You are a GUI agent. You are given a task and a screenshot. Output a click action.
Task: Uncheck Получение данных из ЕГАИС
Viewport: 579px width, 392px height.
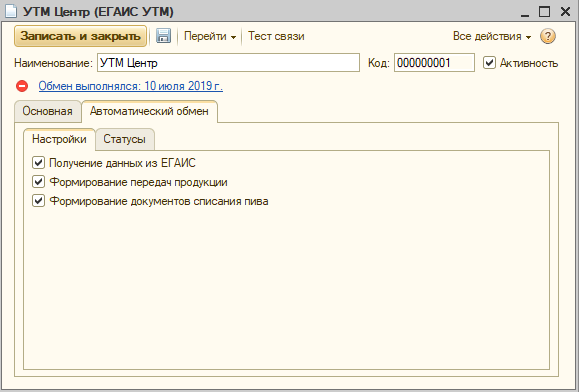(38, 163)
